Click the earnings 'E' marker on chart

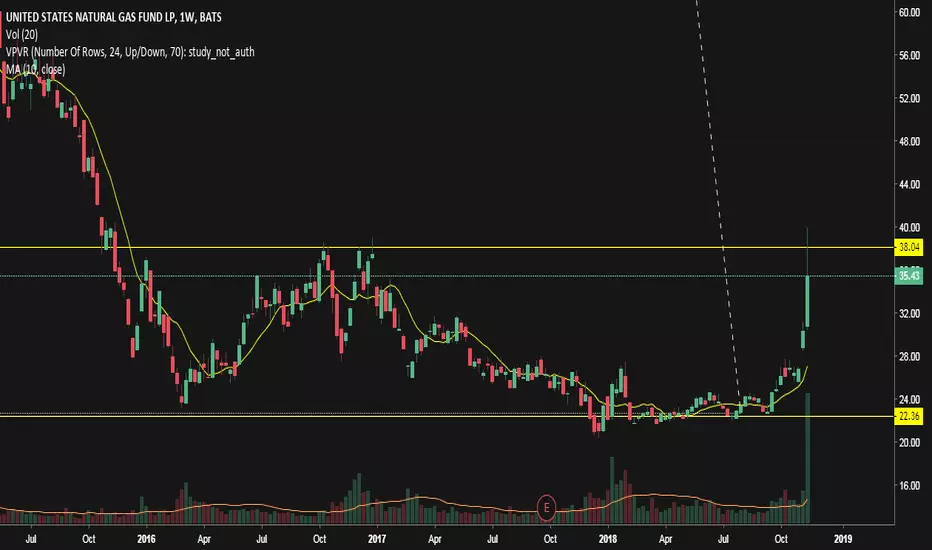(x=546, y=508)
